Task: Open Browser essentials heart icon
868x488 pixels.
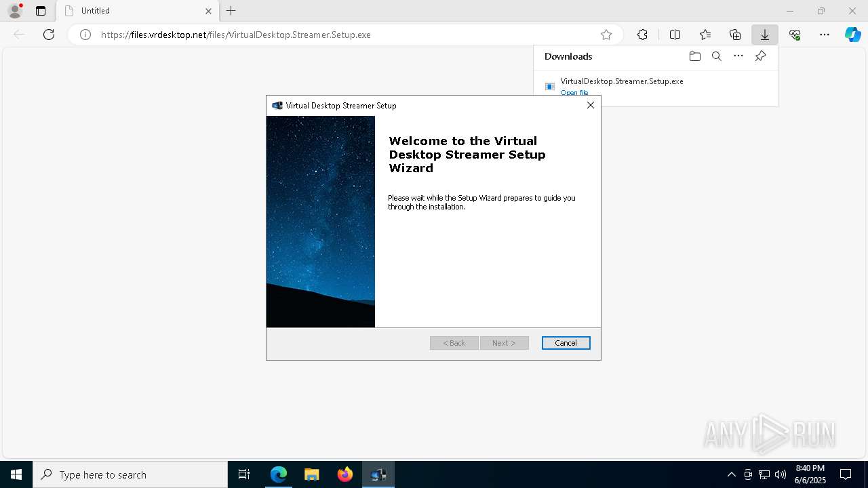Action: [795, 35]
